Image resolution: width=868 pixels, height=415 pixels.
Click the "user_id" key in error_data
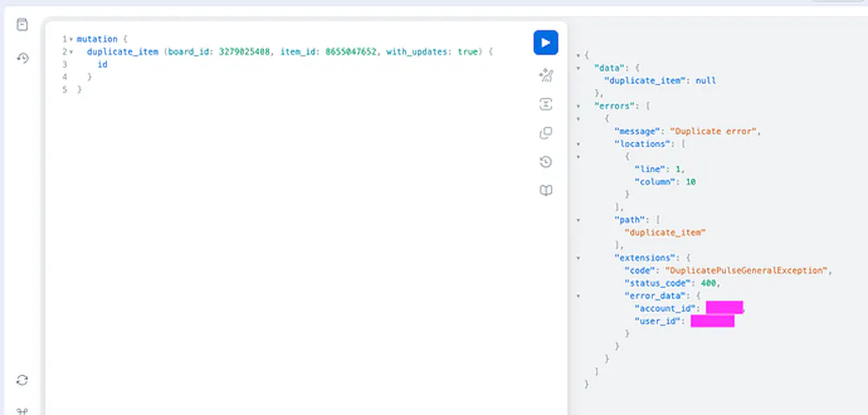(660, 321)
